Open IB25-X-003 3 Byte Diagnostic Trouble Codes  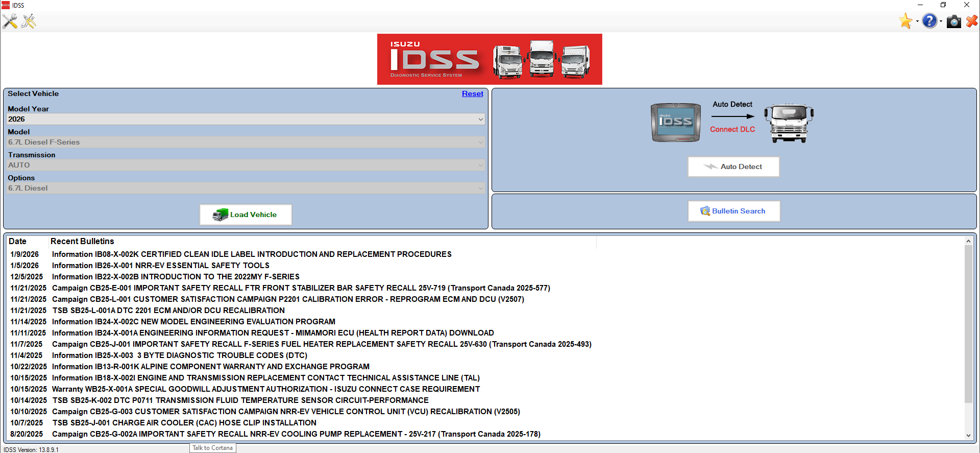(x=179, y=355)
